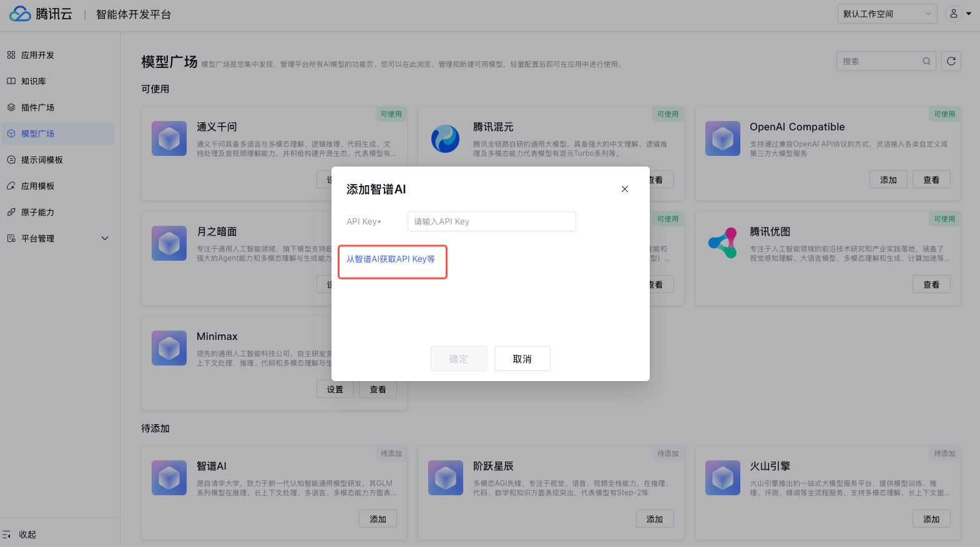Click the 智谱AI model logo
The width and height of the screenshot is (980, 547).
tap(169, 478)
